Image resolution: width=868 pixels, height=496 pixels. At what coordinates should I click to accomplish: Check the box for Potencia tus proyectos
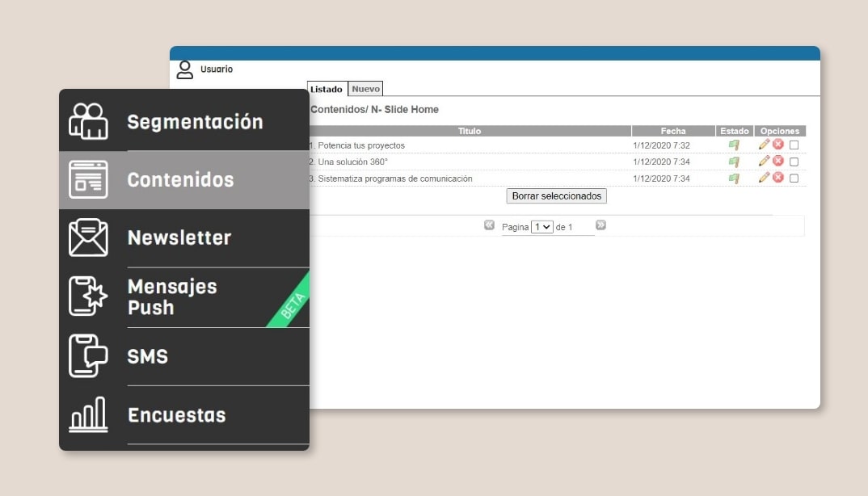click(794, 145)
